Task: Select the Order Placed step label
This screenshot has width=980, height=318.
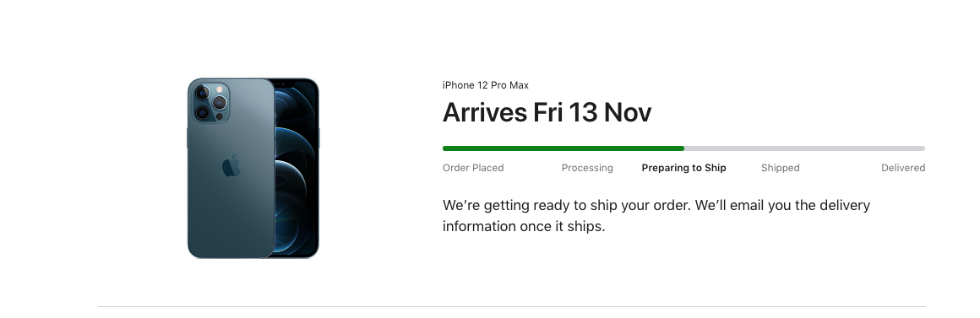Action: pos(473,168)
